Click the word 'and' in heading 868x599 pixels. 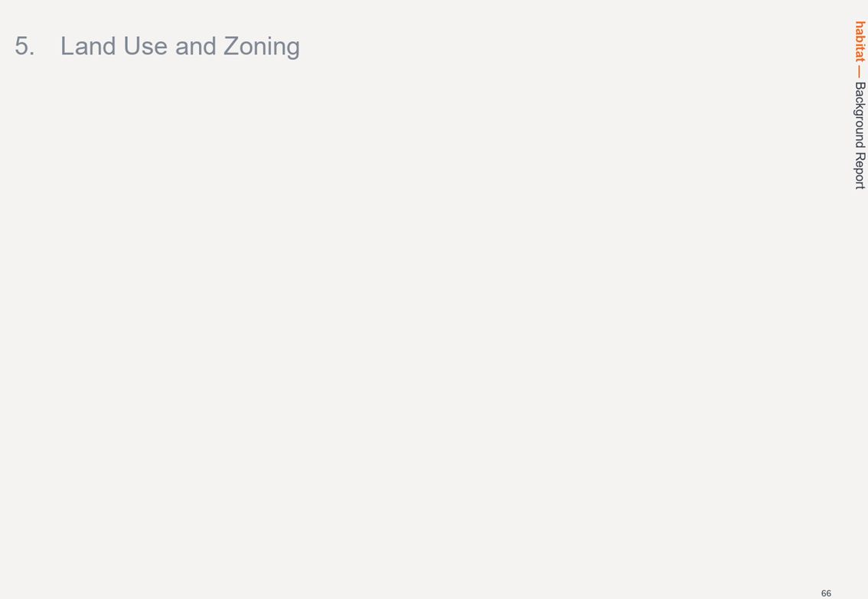coord(196,46)
